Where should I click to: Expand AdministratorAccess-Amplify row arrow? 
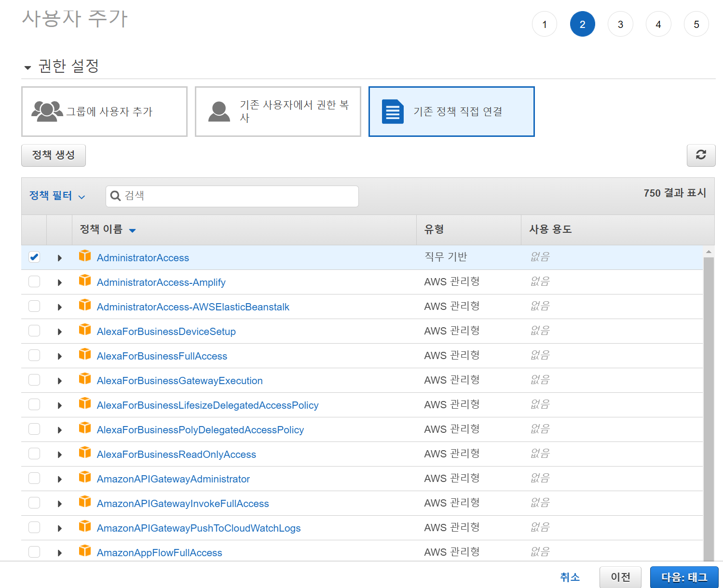pyautogui.click(x=60, y=282)
